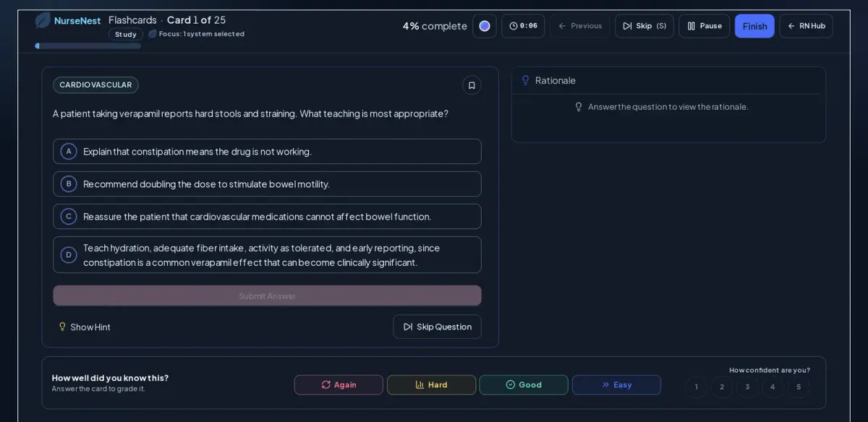868x422 pixels.
Task: Click the 'Answer the question to view the rationale' text
Action: [x=668, y=107]
